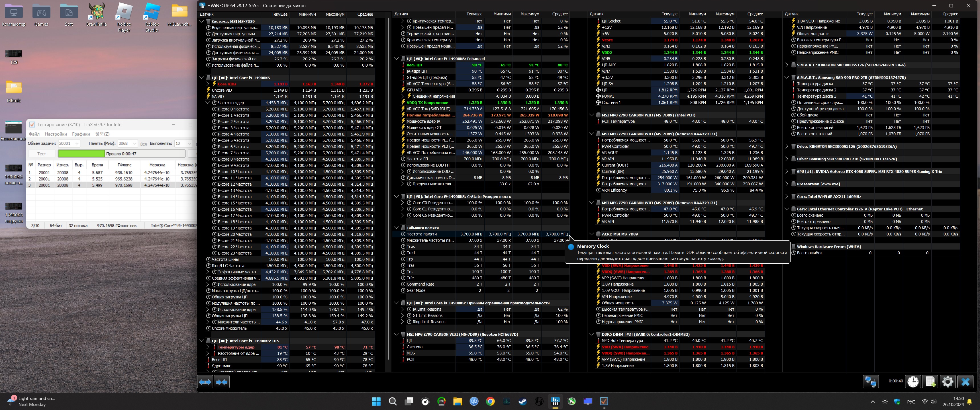
Task: Click the shrink columns inward arrows button
Action: point(222,382)
